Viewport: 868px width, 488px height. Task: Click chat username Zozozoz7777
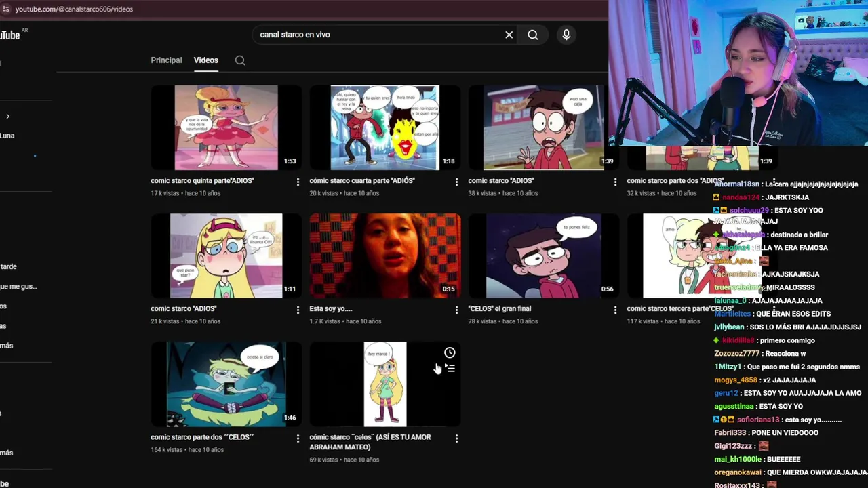737,354
